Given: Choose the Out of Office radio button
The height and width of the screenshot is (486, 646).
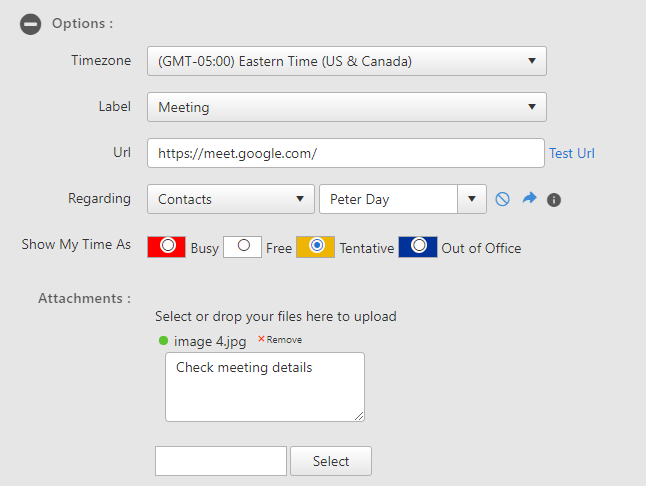Looking at the screenshot, I should (x=419, y=245).
